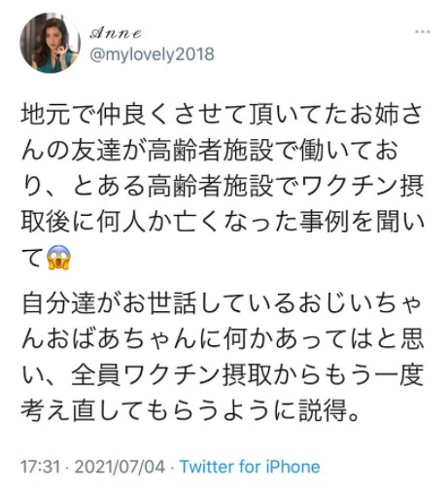The width and height of the screenshot is (448, 492).
Task: Click the line beginning り、とある高齢者施設
Action: point(223,186)
